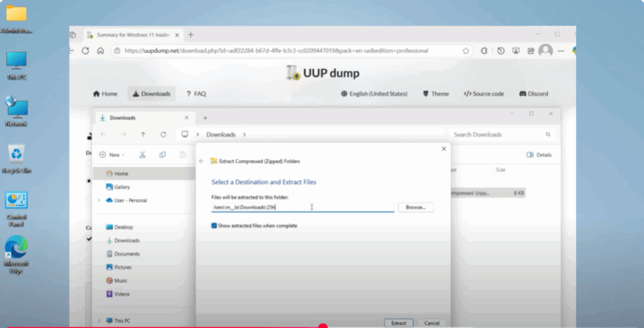Open the New dropdown in Explorer toolbar
The image size is (644, 328).
pos(112,154)
